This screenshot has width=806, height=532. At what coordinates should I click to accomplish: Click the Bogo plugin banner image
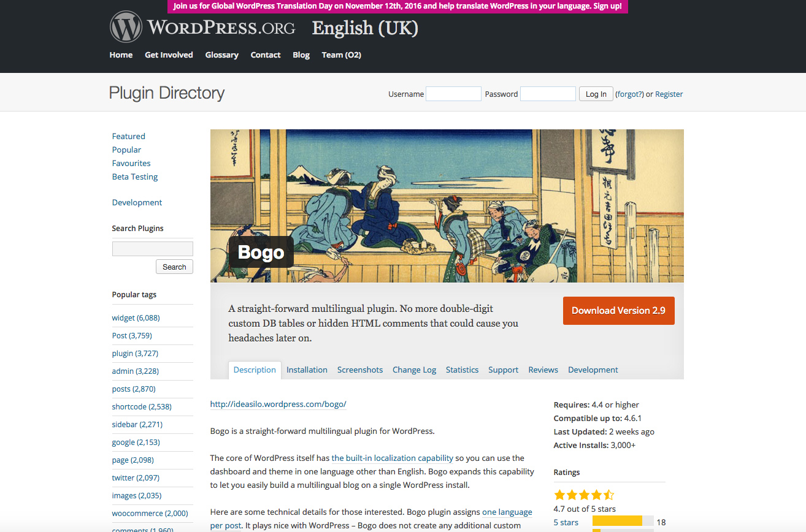pos(447,205)
